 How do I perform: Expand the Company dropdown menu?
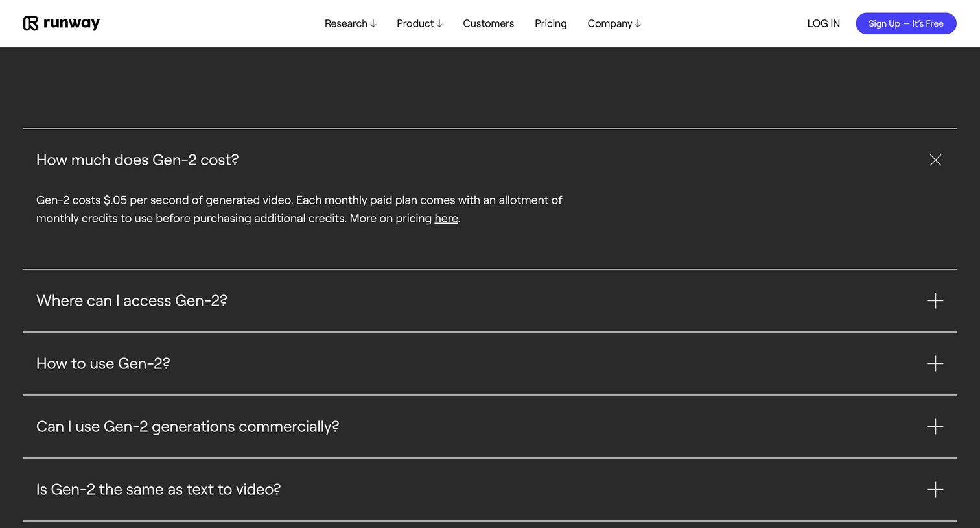coord(614,23)
